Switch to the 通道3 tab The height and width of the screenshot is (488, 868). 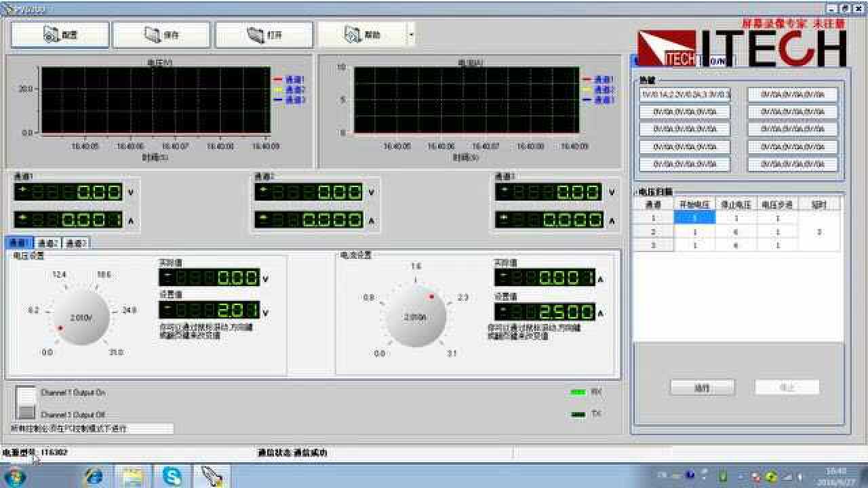click(x=76, y=243)
